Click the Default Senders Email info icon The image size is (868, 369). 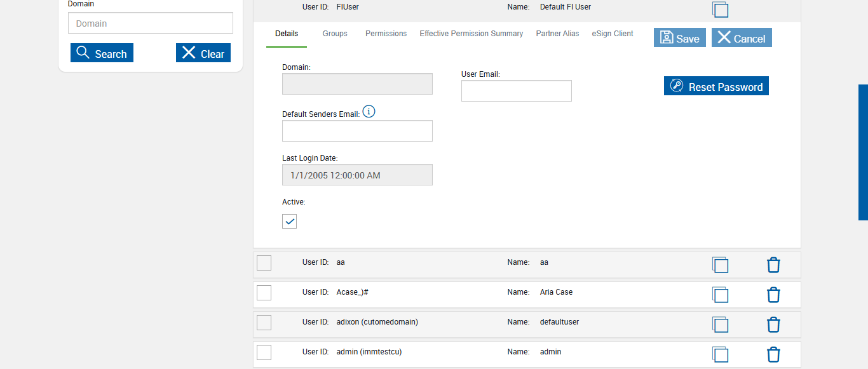[369, 112]
